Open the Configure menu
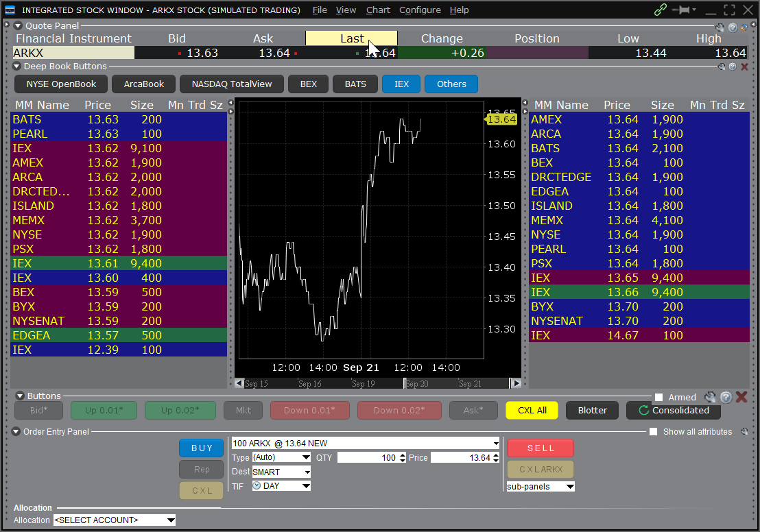This screenshot has height=532, width=760. click(x=420, y=10)
